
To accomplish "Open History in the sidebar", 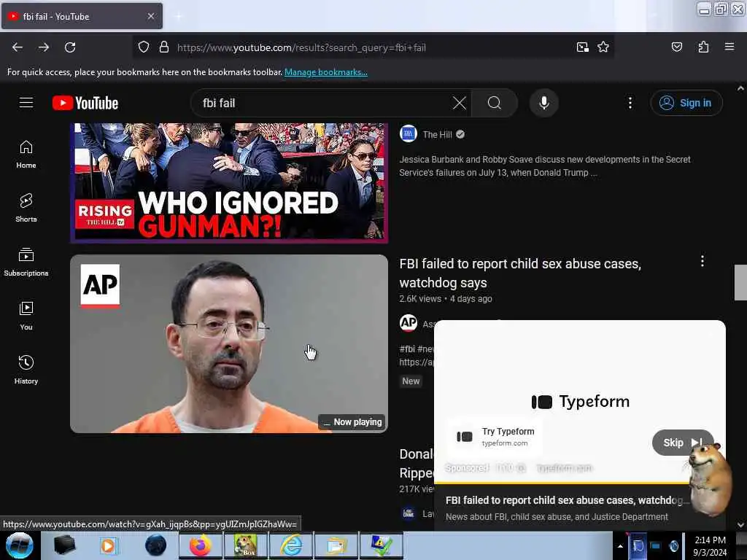I will click(26, 370).
